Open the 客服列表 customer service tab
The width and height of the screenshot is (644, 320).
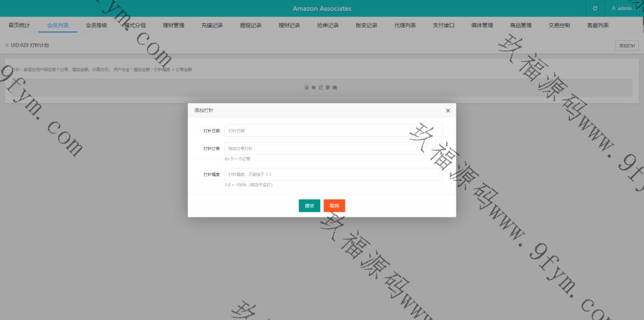[x=597, y=26]
